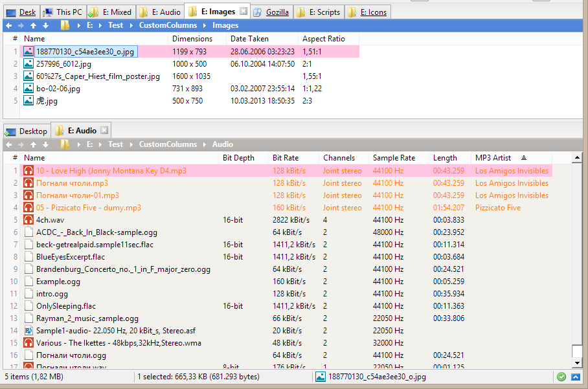Click the Bit Rate column header

coord(286,158)
